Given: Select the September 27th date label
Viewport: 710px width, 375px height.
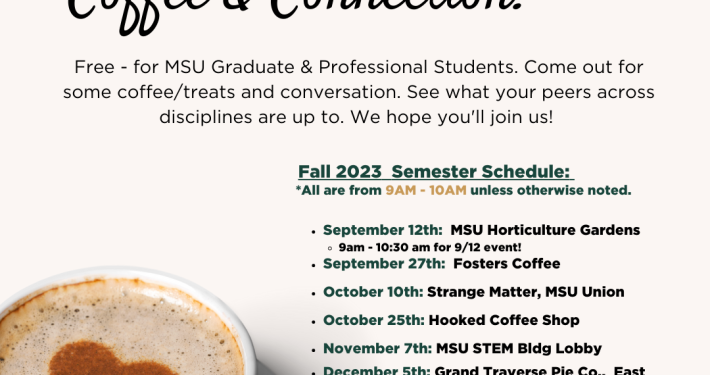Looking at the screenshot, I should point(384,264).
